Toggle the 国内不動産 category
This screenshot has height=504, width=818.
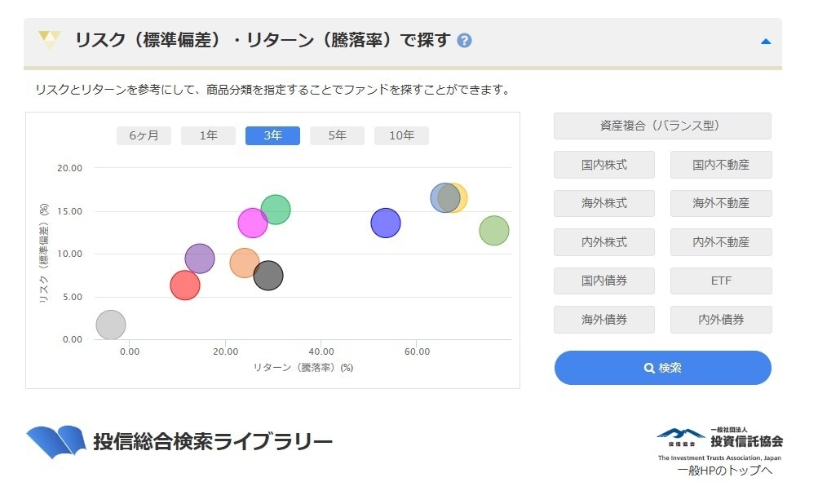coord(721,165)
